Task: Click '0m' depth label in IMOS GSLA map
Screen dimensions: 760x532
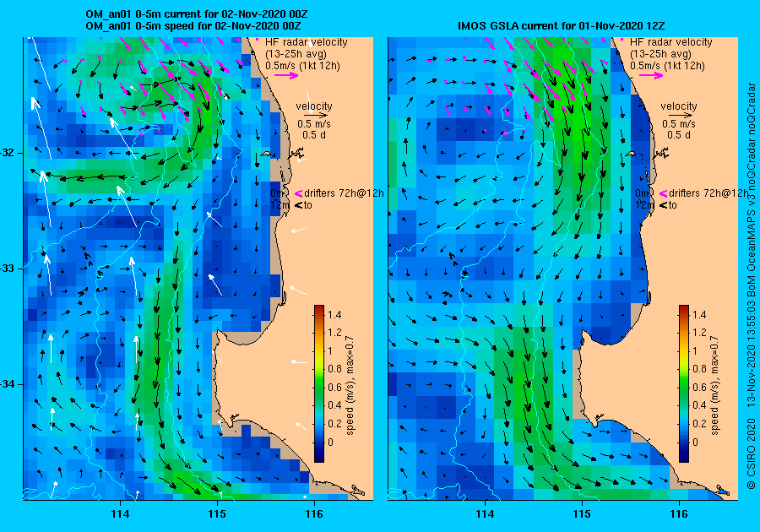Action: click(642, 193)
